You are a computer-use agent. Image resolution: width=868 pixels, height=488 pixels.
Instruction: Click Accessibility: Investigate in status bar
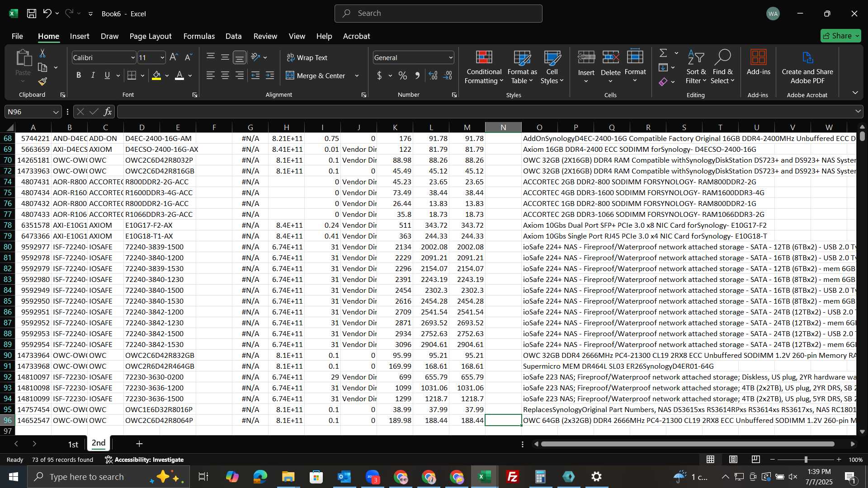[x=144, y=460]
